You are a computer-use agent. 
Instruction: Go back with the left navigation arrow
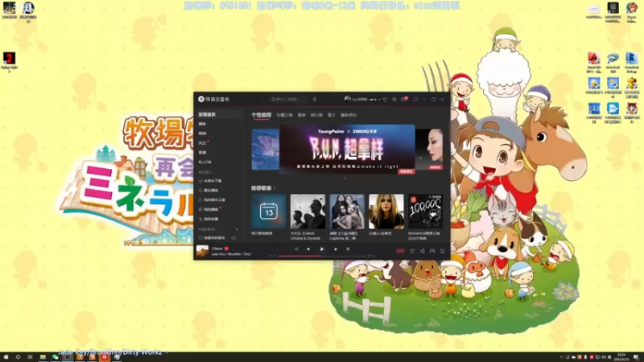254,99
